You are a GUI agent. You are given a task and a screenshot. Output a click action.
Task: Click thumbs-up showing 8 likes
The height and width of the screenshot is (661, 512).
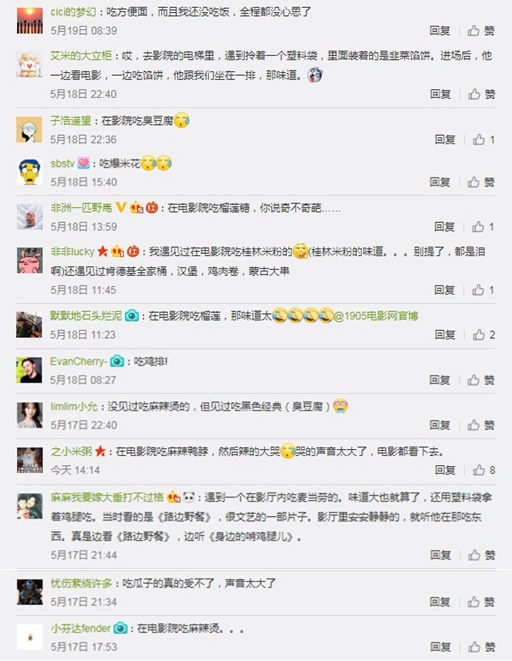pos(483,470)
